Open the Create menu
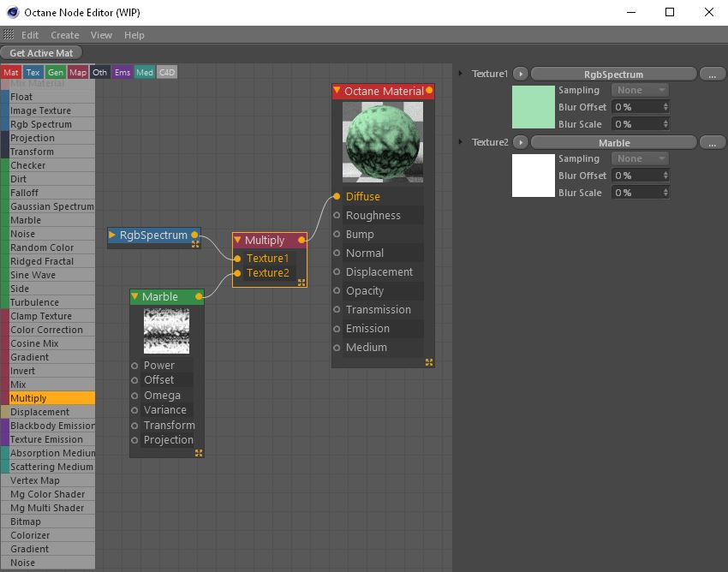 click(x=64, y=35)
